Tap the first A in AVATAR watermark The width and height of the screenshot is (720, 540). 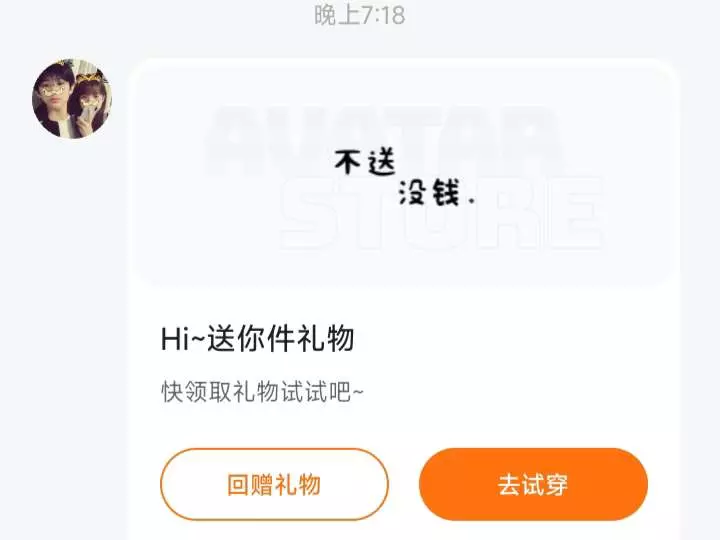tap(238, 140)
